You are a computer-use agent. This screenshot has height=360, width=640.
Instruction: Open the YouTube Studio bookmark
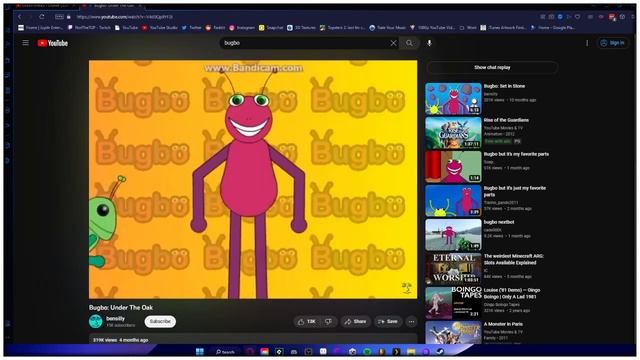pos(160,28)
